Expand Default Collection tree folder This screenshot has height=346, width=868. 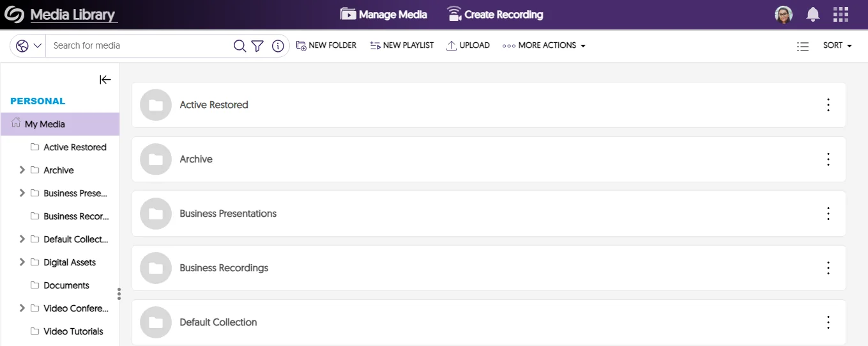(22, 239)
